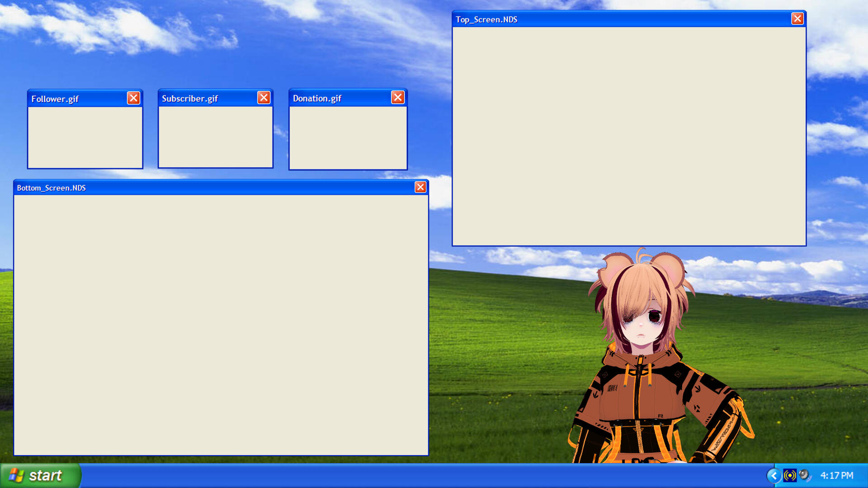This screenshot has height=488, width=868.
Task: Close the Subscriber.gif window
Action: pyautogui.click(x=264, y=98)
